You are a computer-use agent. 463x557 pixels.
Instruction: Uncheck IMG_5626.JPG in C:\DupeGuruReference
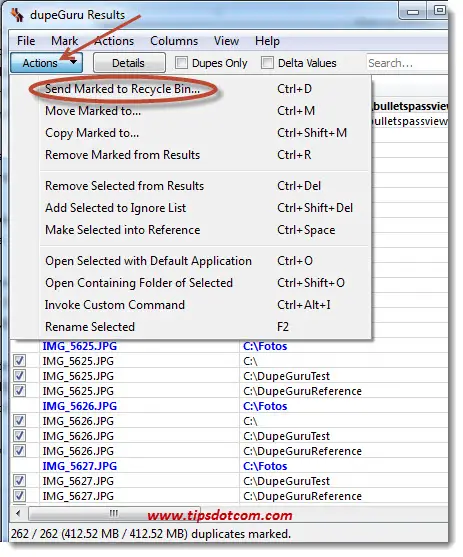tap(20, 451)
